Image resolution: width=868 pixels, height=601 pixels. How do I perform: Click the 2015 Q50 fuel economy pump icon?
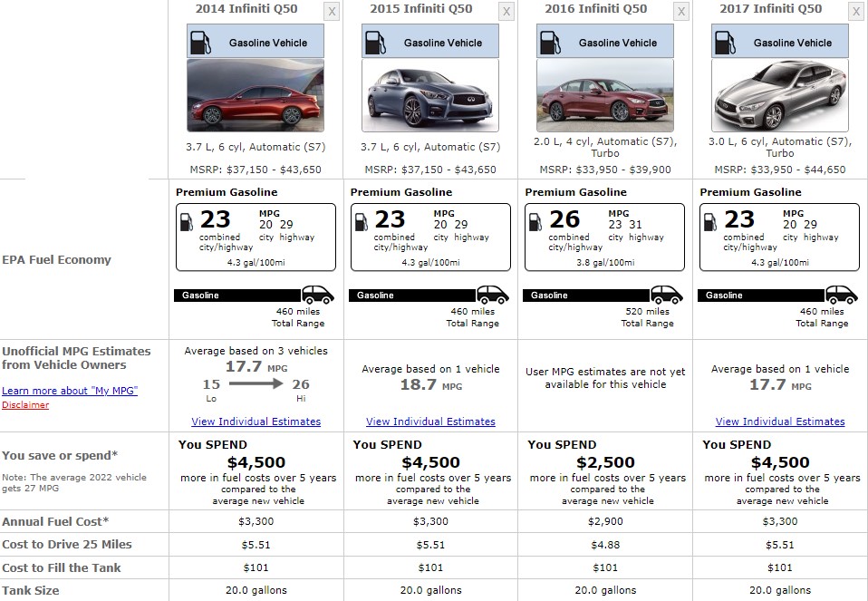[361, 222]
